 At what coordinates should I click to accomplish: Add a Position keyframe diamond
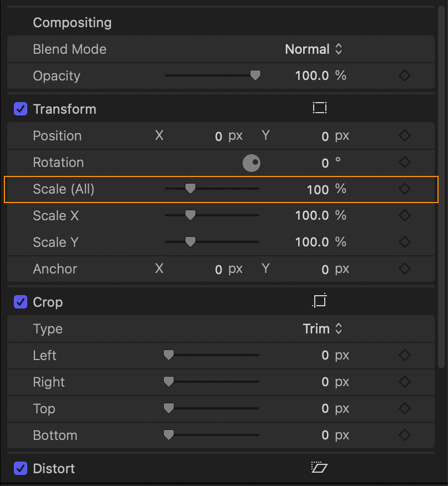405,135
